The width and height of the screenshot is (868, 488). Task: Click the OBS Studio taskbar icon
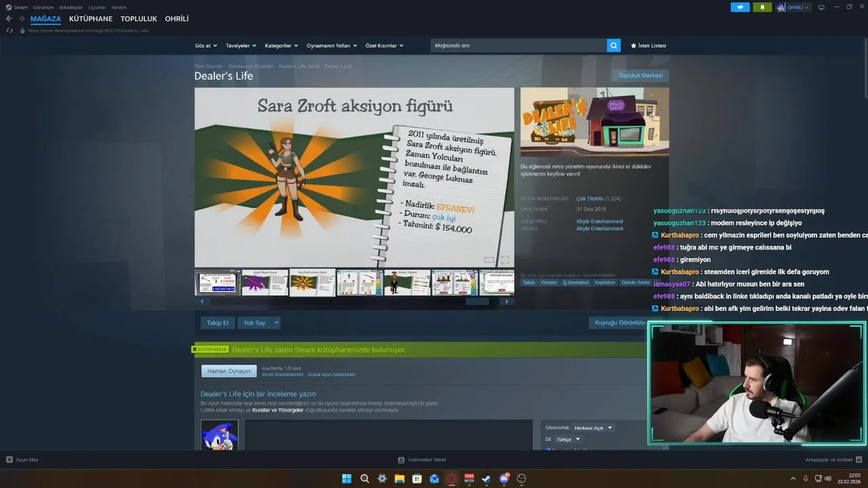click(x=521, y=479)
